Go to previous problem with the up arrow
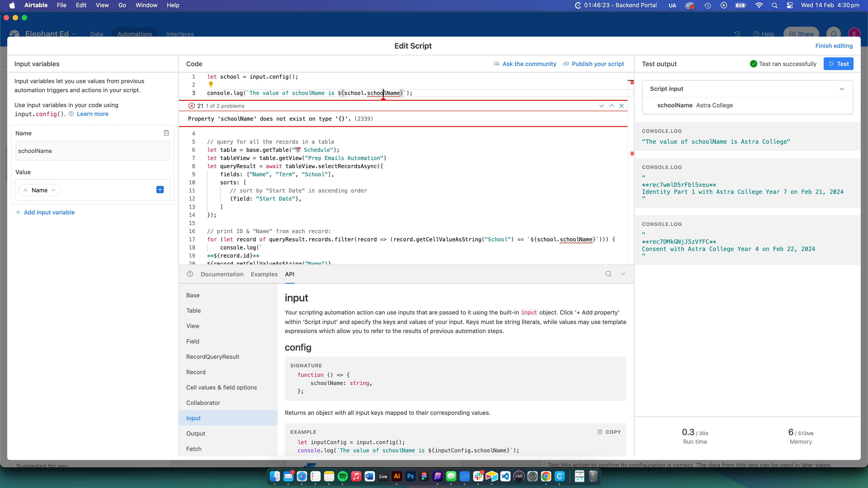Screen dimensions: 868x488 tap(612, 106)
